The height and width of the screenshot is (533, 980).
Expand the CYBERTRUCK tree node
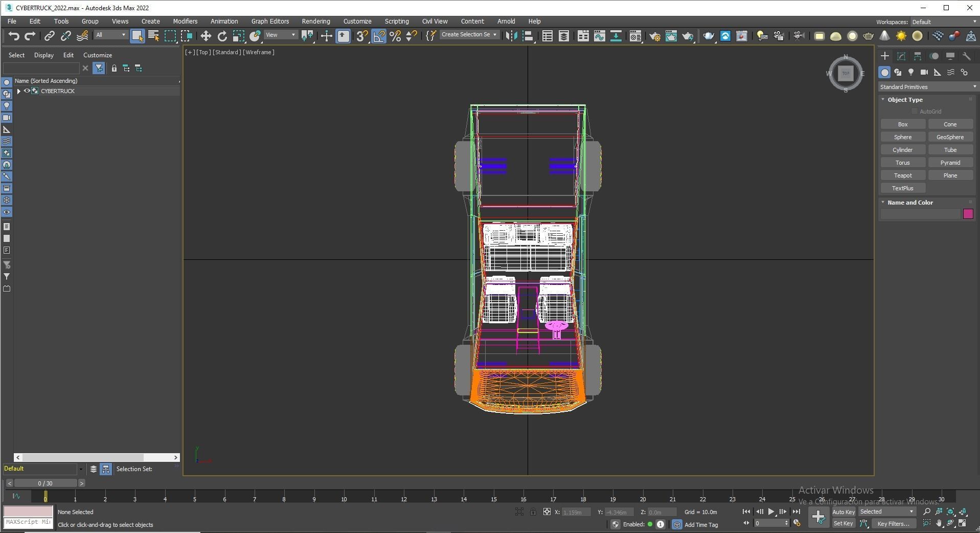click(x=19, y=91)
